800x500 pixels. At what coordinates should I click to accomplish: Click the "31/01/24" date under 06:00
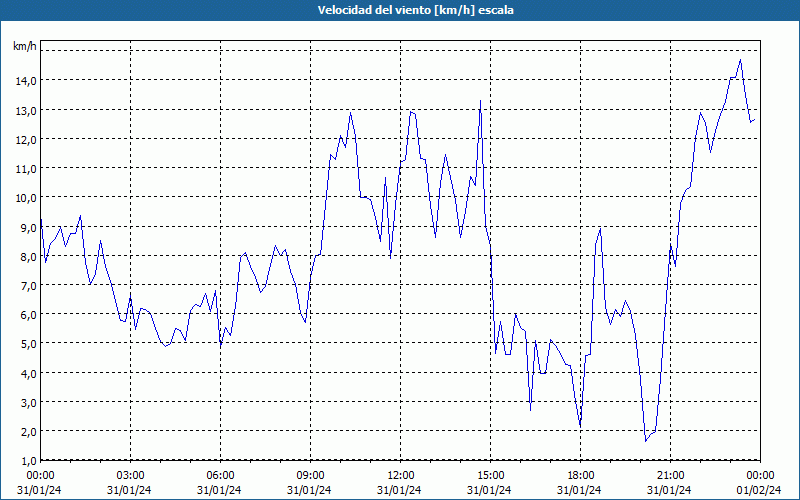[220, 490]
